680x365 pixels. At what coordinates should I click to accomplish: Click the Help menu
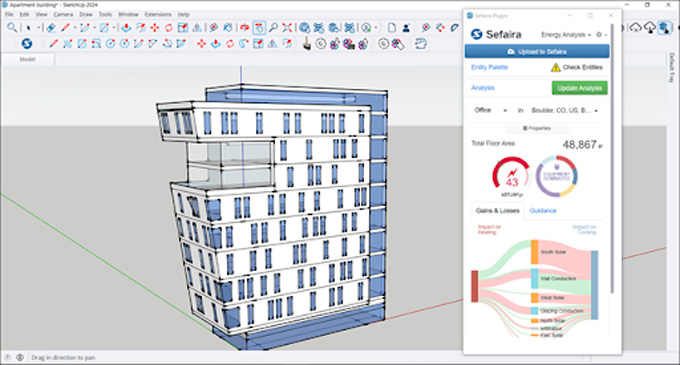[x=183, y=14]
